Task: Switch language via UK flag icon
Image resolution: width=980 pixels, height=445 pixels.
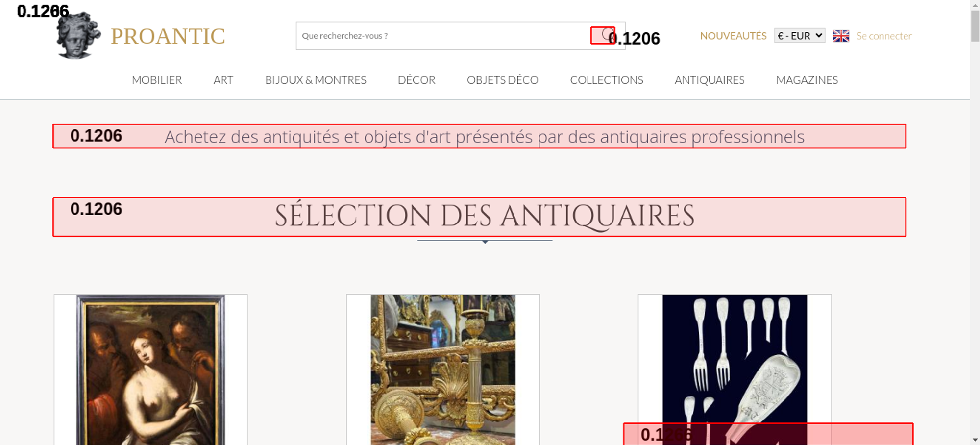Action: click(x=841, y=36)
